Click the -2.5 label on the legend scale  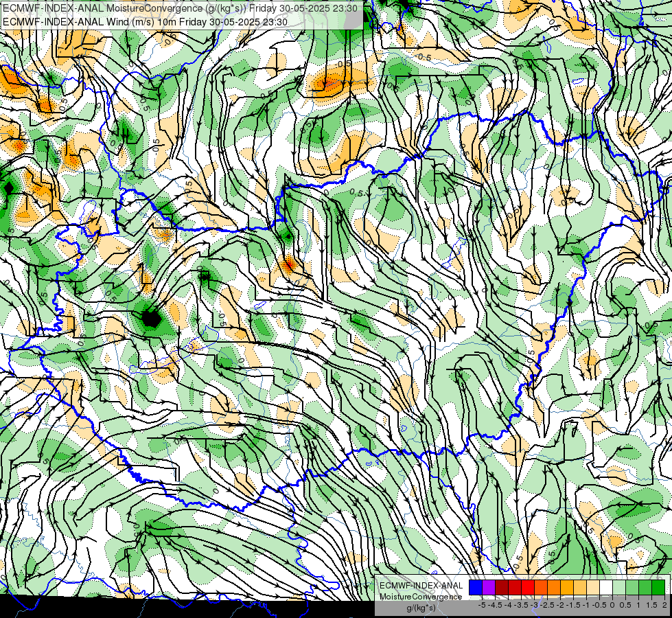point(547,605)
